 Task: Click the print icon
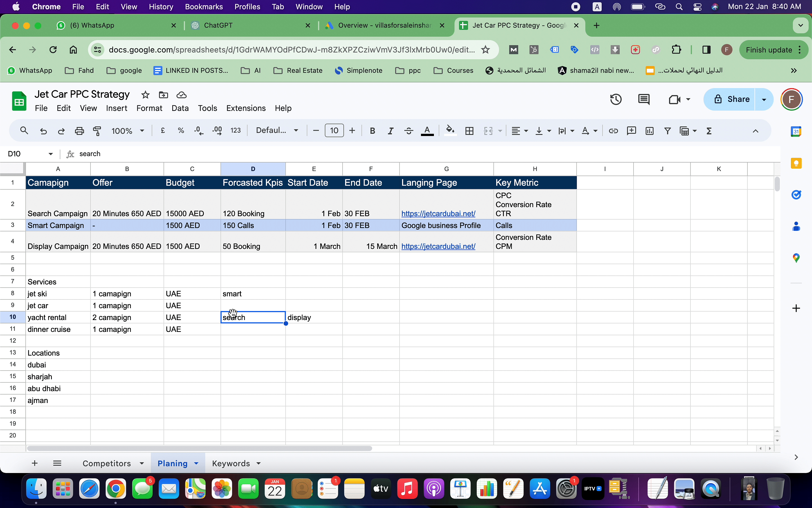coord(79,131)
